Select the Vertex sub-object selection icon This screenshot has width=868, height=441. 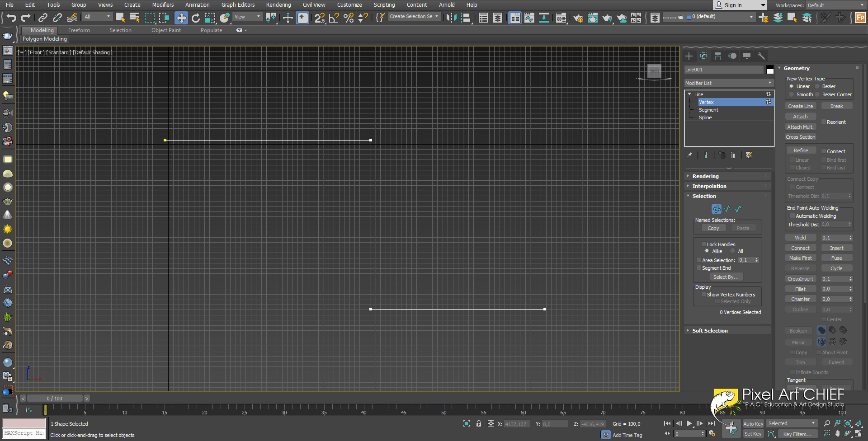click(717, 209)
